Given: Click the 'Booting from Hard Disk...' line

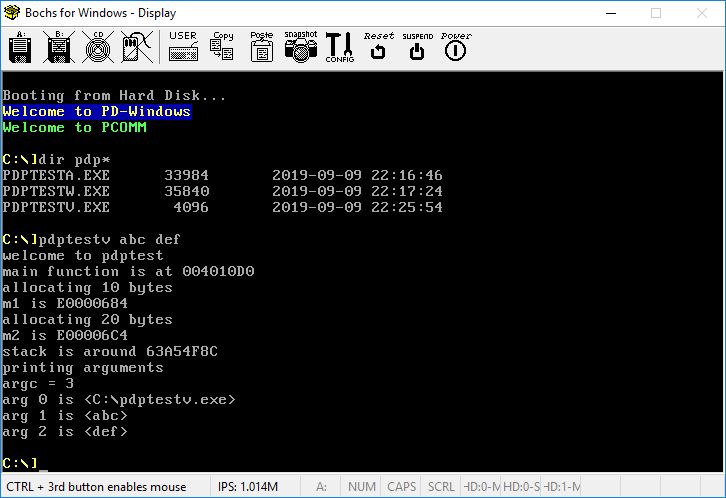Looking at the screenshot, I should pyautogui.click(x=114, y=95).
